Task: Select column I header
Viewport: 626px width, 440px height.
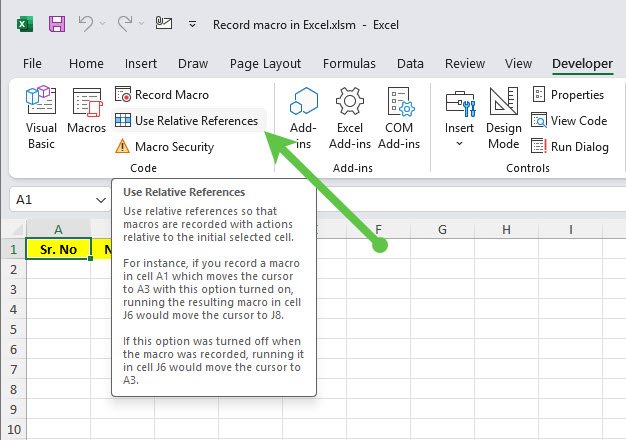Action: pyautogui.click(x=571, y=230)
